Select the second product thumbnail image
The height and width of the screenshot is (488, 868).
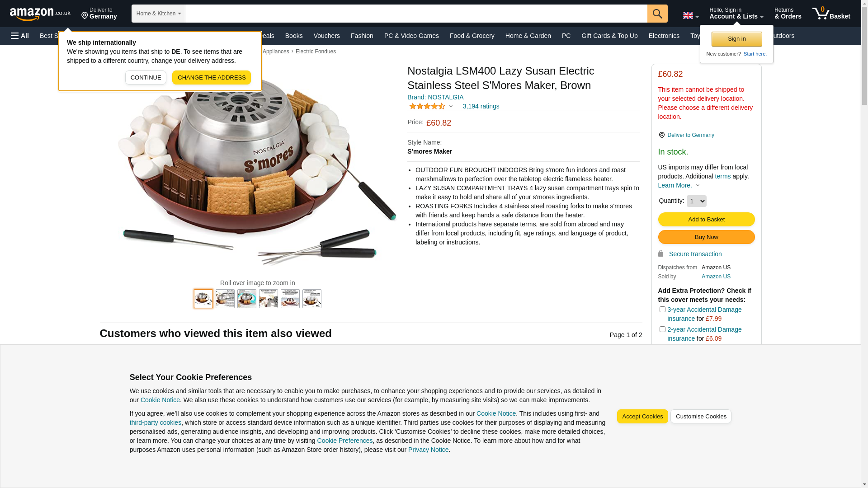click(225, 299)
